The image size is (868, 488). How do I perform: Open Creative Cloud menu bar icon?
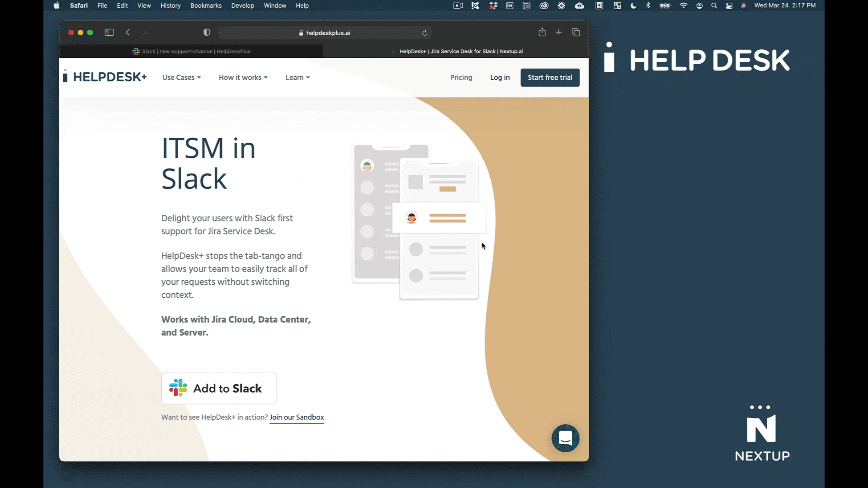coord(544,5)
